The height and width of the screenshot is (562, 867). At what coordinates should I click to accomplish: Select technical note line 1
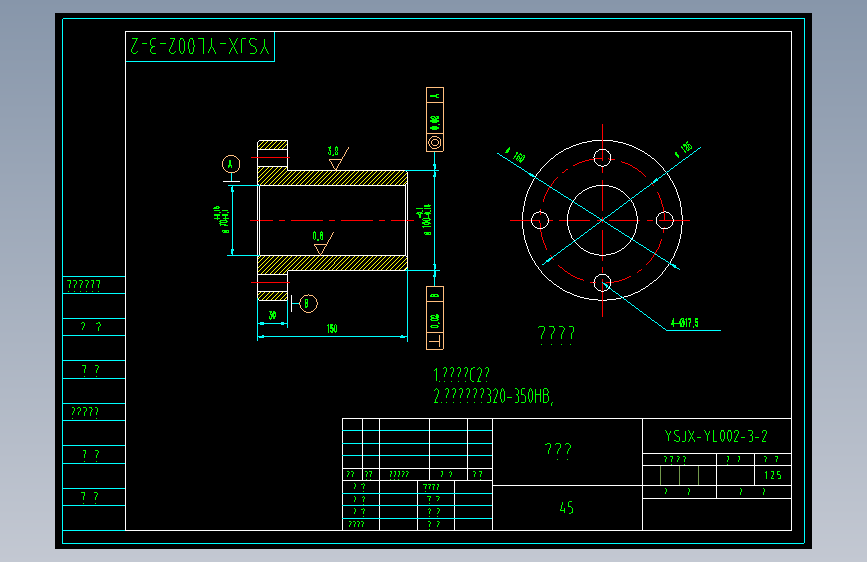coord(462,375)
